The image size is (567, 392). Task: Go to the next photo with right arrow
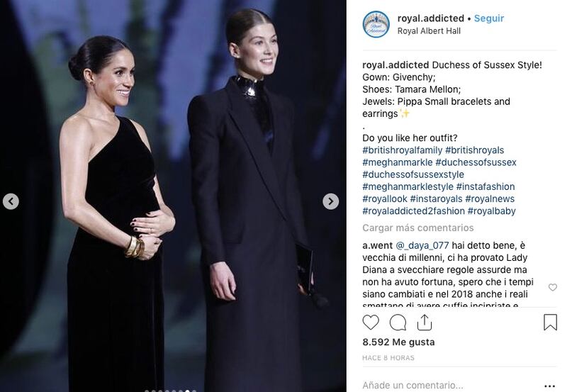pos(330,201)
